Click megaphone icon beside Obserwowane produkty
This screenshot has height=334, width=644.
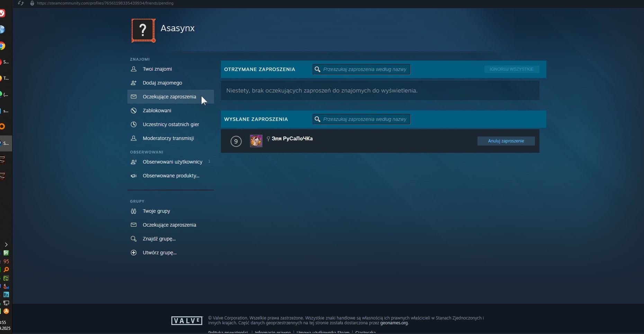point(134,176)
